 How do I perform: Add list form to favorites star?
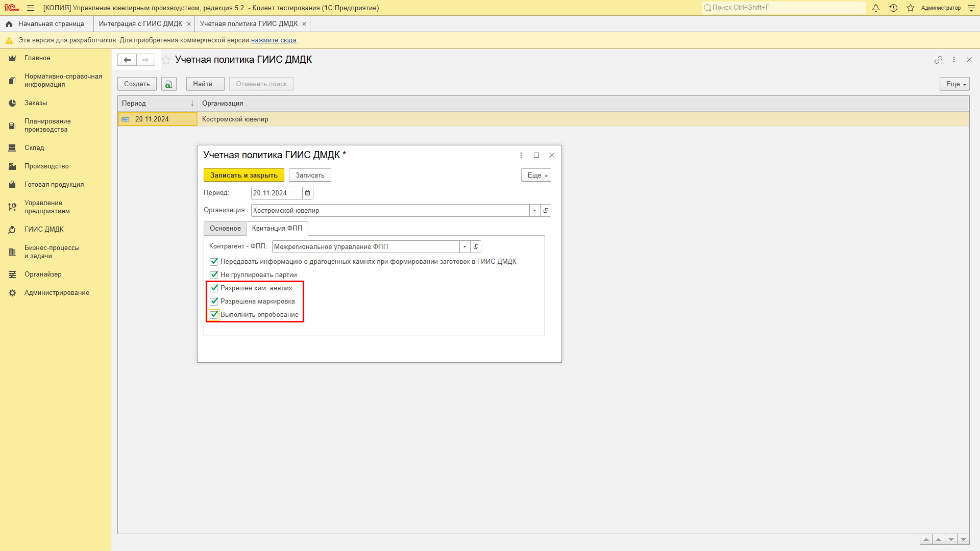166,60
